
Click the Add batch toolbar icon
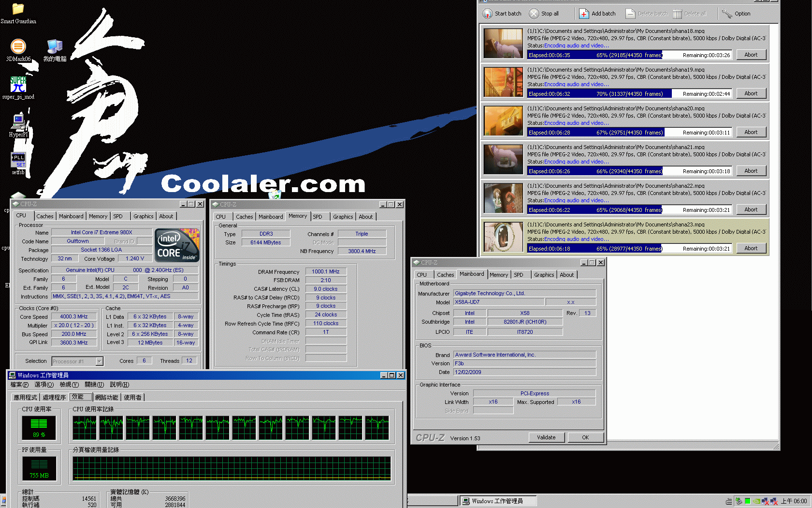point(584,14)
